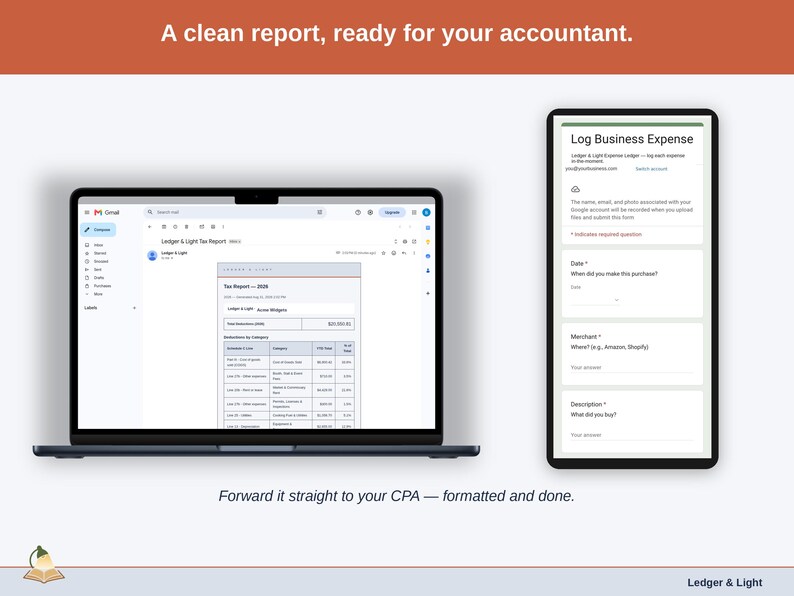Open Contacts in the side panel
Image resolution: width=794 pixels, height=596 pixels.
coord(428,270)
